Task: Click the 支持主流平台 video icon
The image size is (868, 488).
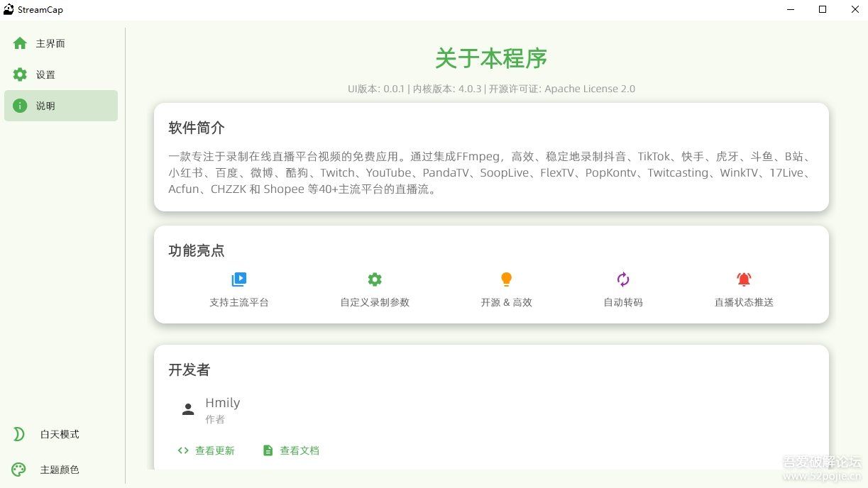Action: tap(239, 279)
